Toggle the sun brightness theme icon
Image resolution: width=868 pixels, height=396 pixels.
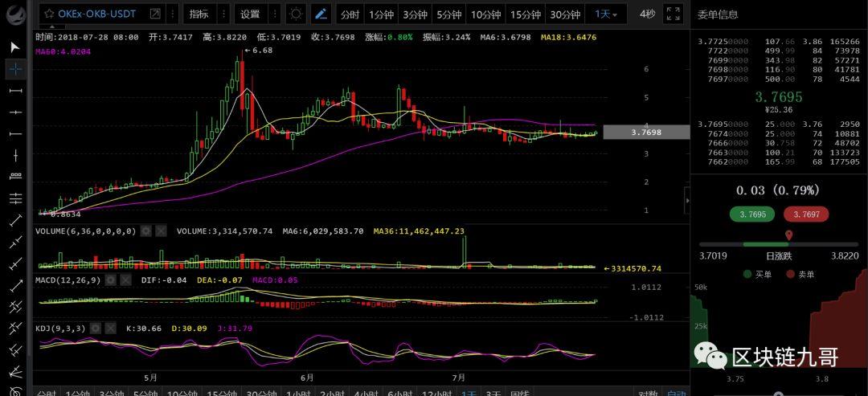[297, 14]
